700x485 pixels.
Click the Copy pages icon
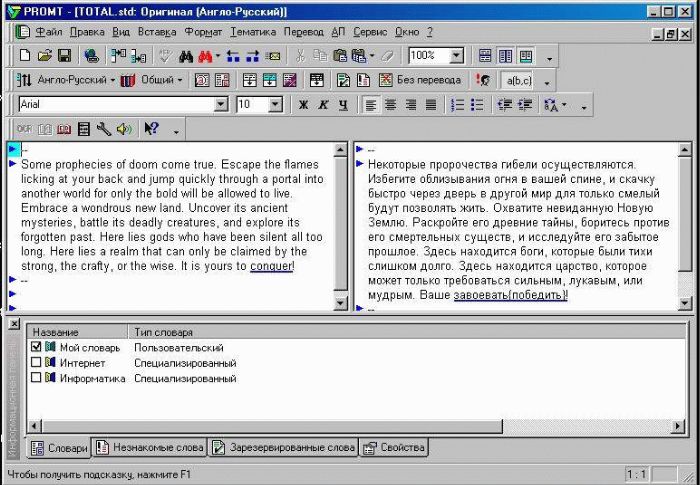tap(320, 56)
